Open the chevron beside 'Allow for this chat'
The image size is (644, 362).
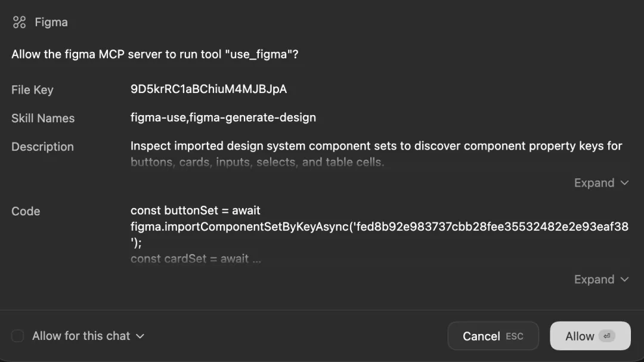[x=140, y=336]
